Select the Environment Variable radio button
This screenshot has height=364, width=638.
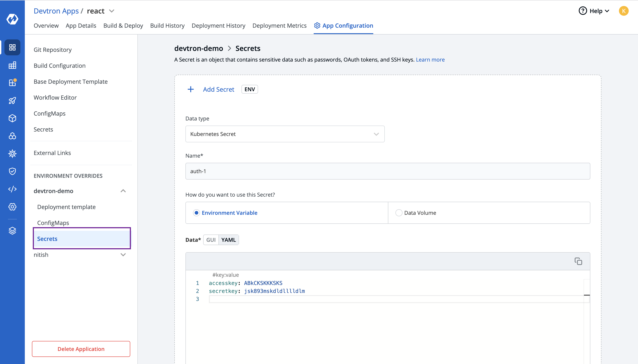coord(196,213)
